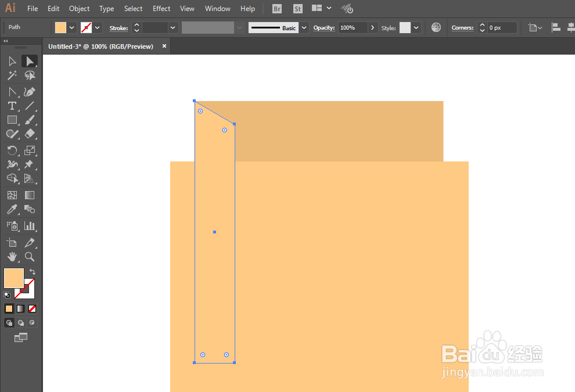Select the Slice tool

pyautogui.click(x=30, y=242)
